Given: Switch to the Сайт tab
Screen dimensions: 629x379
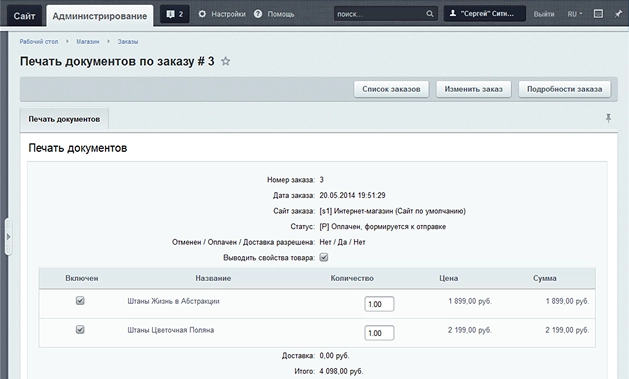Looking at the screenshot, I should click(x=24, y=16).
